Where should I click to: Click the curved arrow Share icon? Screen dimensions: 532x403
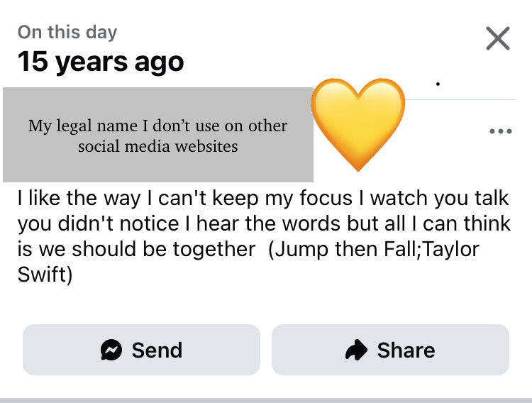(356, 350)
